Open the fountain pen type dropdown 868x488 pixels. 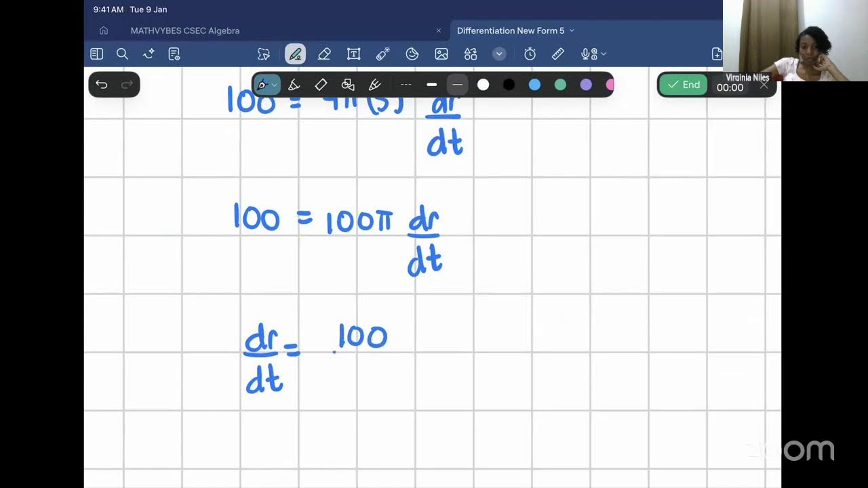tap(267, 85)
